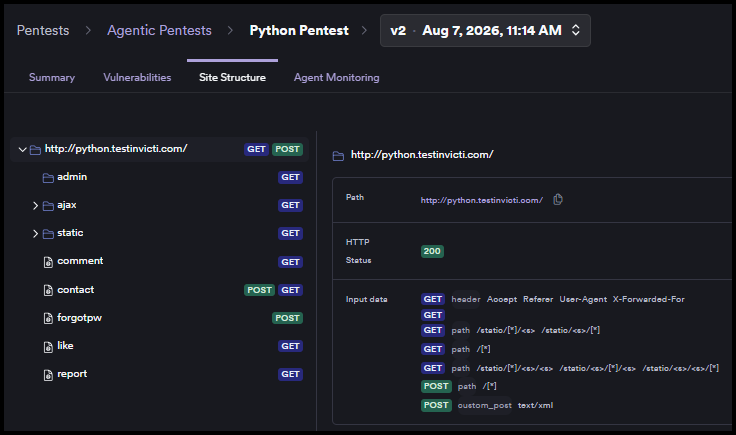Open the Path link http://python.testinvicti.com/
Image resolution: width=736 pixels, height=435 pixels.
tap(482, 200)
